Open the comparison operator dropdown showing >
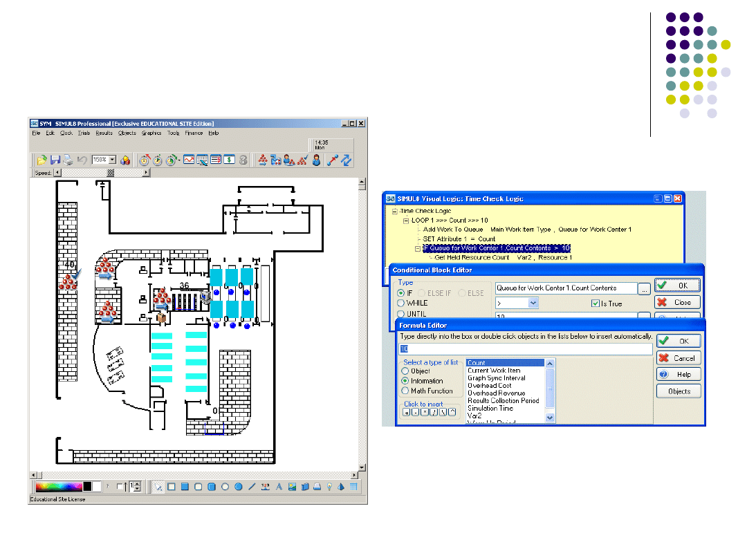747x560 pixels. coord(533,303)
